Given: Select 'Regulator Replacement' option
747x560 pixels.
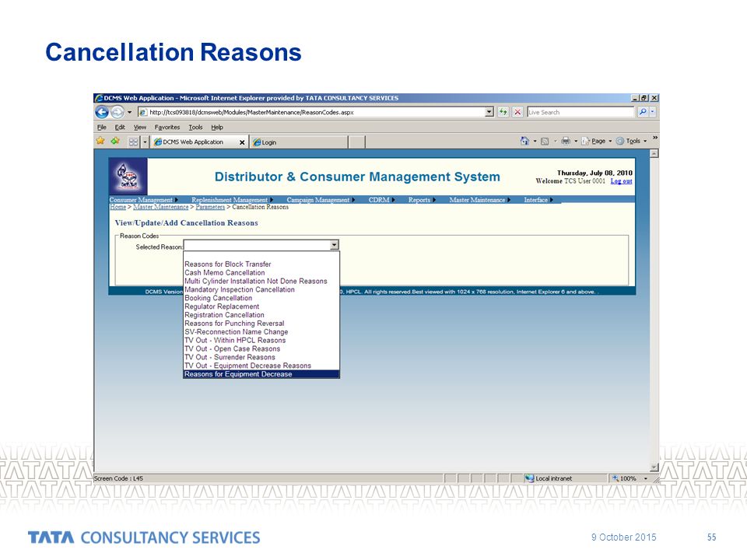Looking at the screenshot, I should pyautogui.click(x=261, y=306).
